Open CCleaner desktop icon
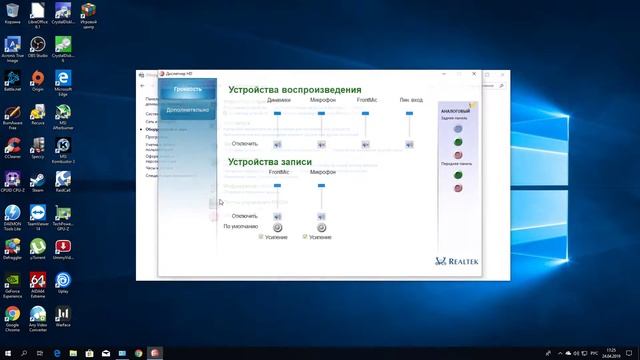This screenshot has width=640, height=360. [12, 148]
